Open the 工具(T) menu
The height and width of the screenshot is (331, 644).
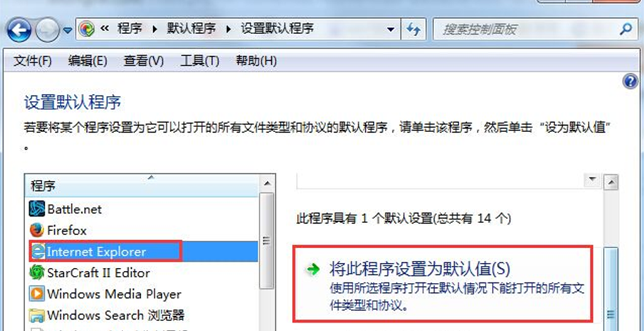coord(199,61)
